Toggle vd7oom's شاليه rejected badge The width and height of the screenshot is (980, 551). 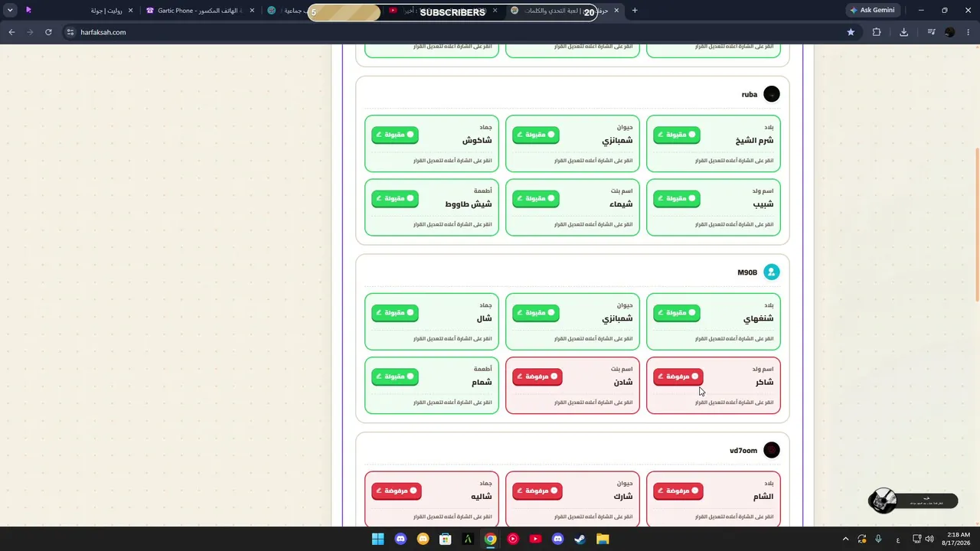coord(397,491)
